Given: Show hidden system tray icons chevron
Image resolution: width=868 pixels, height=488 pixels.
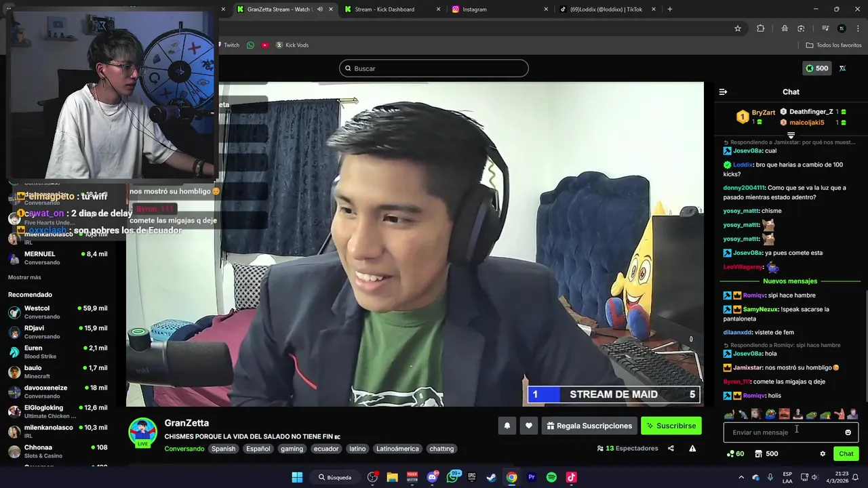Looking at the screenshot, I should point(741,477).
